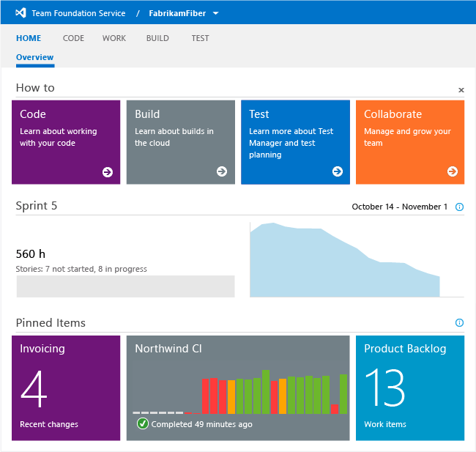The image size is (476, 452).
Task: Open the Collaborate tile arrow icon
Action: tap(453, 171)
